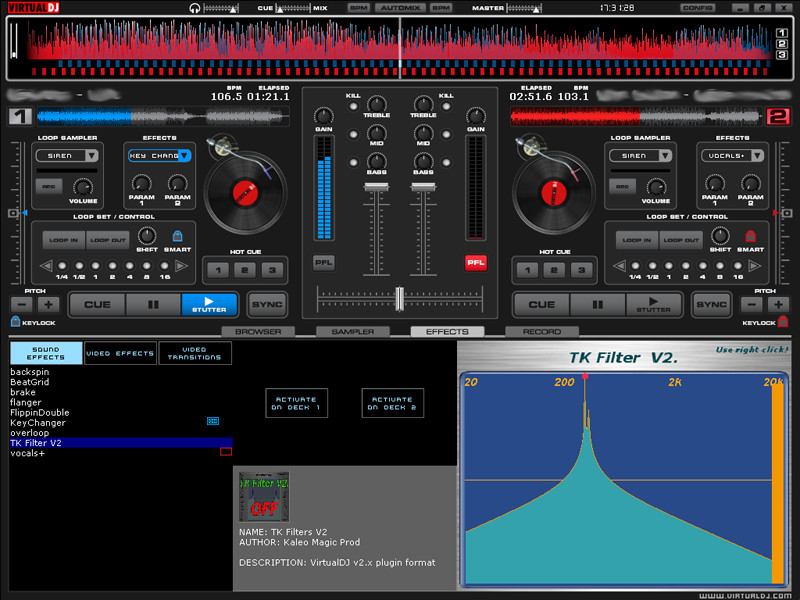Open deck 2 Vocals+ effects dropdown

tap(733, 156)
